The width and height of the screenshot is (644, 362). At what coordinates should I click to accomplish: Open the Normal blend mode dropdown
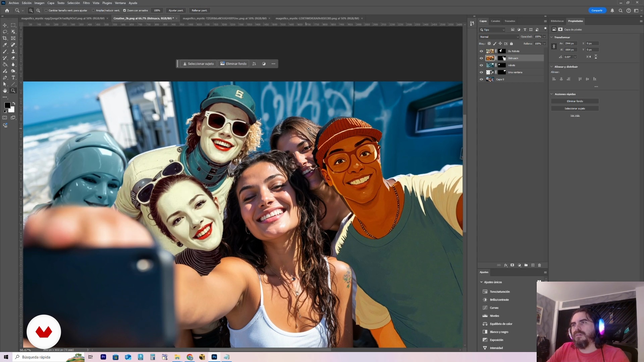499,37
